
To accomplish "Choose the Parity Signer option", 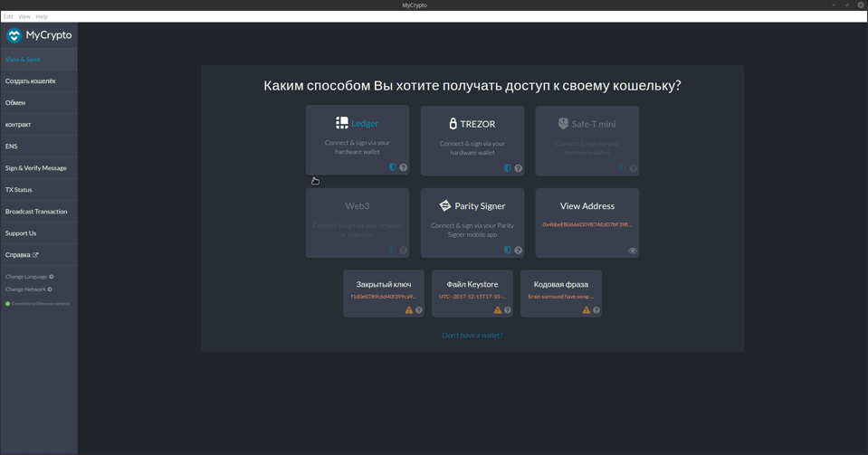I will [x=472, y=223].
